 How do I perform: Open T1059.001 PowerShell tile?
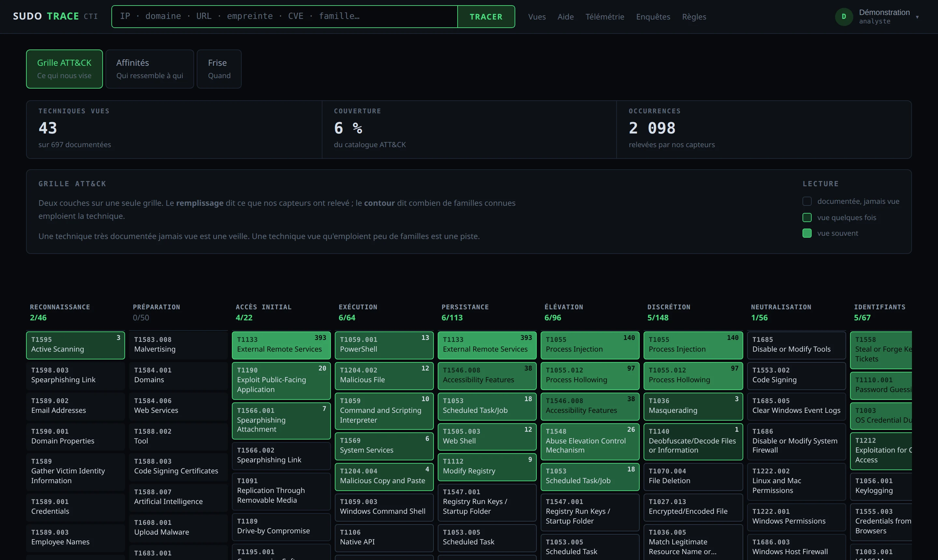pos(384,345)
